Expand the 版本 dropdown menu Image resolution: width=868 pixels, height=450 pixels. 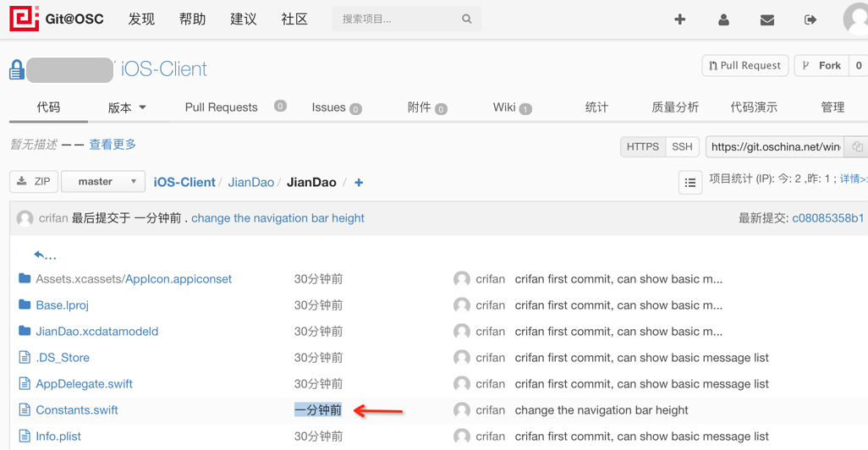tap(127, 107)
